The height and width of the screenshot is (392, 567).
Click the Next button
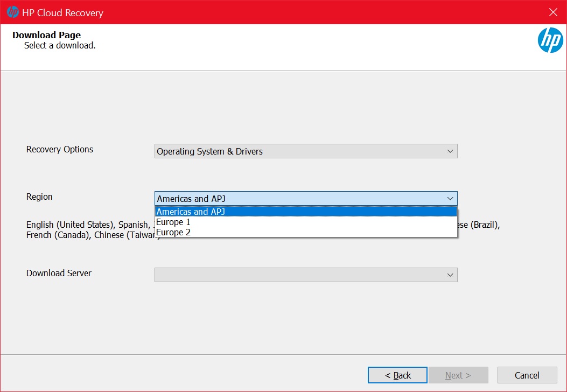pyautogui.click(x=458, y=375)
